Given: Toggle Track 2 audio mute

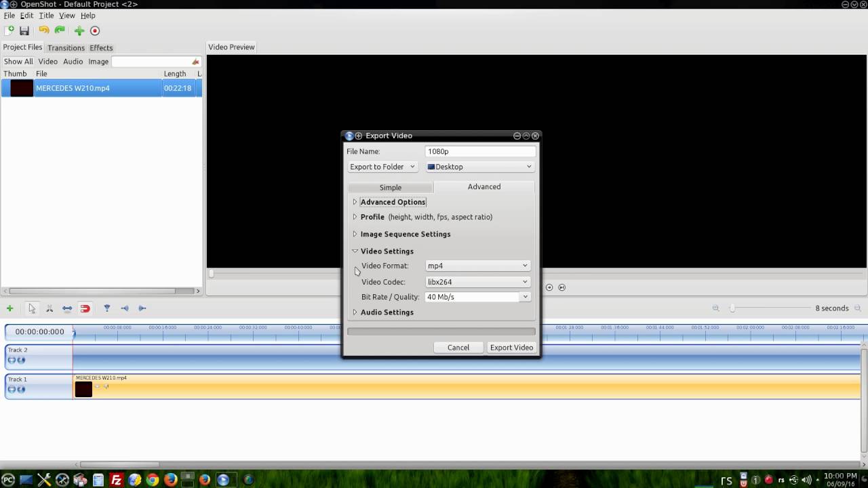Looking at the screenshot, I should (x=21, y=360).
